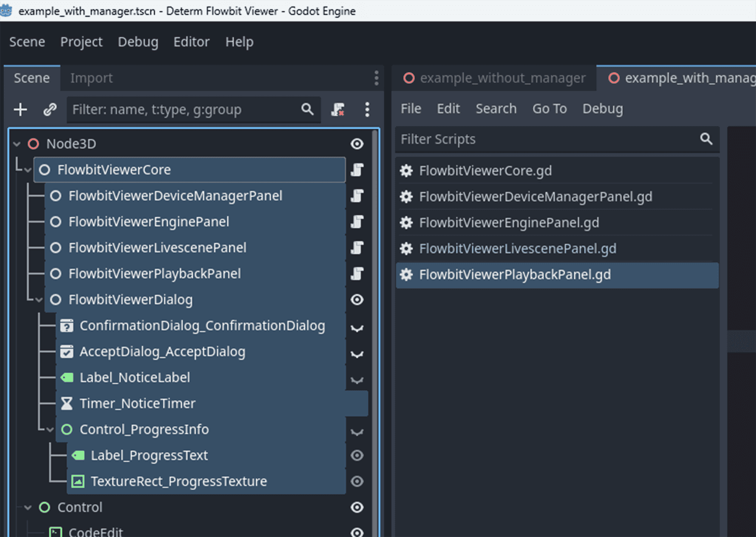This screenshot has height=537, width=756.
Task: Collapse the Control node children
Action: (28, 507)
